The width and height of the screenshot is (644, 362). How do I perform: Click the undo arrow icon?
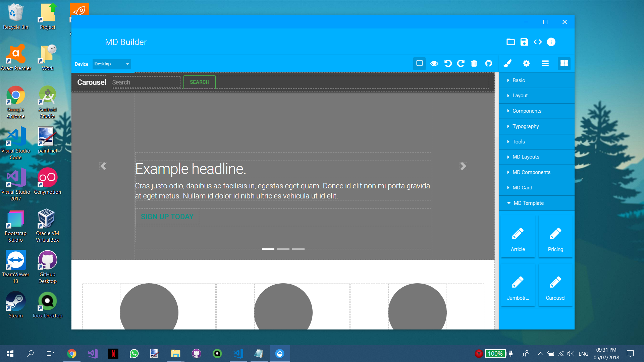coord(448,63)
